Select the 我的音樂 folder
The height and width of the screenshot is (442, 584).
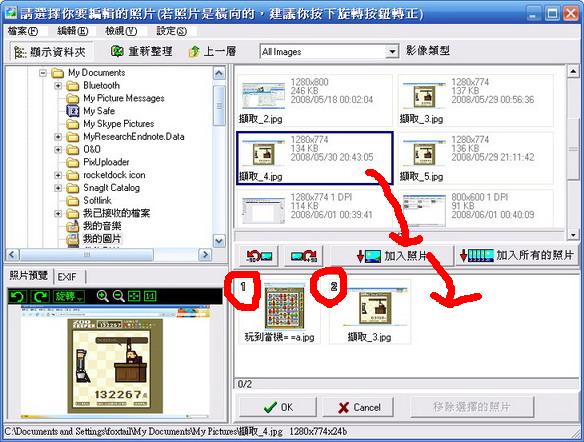[102, 226]
